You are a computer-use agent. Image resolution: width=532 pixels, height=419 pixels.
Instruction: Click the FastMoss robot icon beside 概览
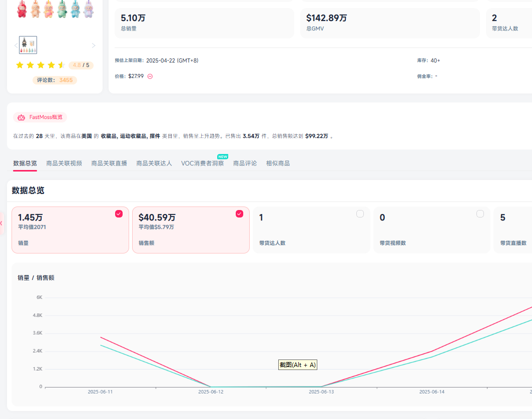(x=21, y=117)
